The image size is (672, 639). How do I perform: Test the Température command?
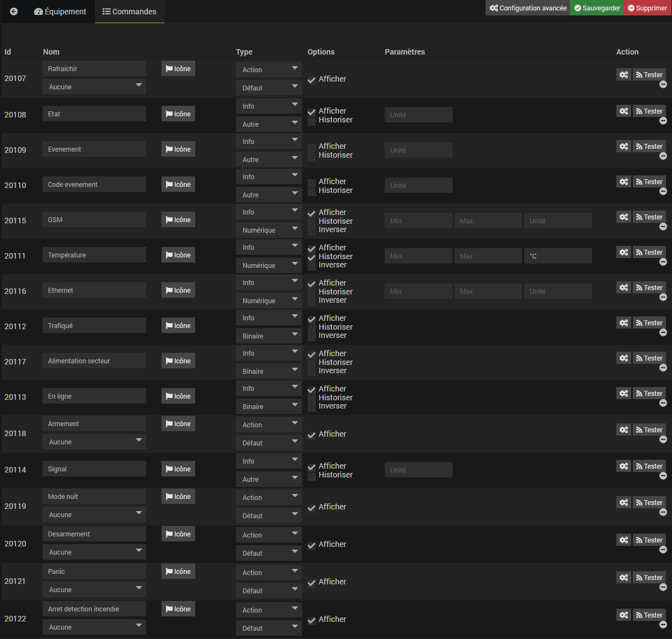pyautogui.click(x=649, y=252)
